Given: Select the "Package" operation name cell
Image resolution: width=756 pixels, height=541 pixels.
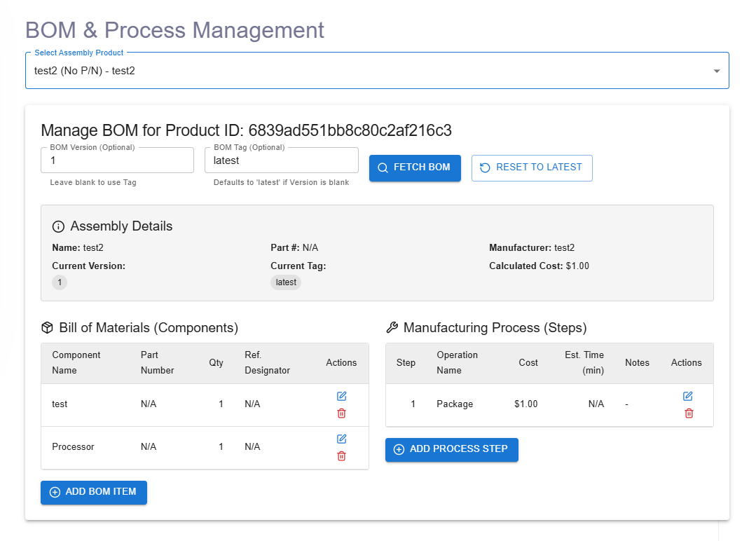Looking at the screenshot, I should tap(455, 404).
